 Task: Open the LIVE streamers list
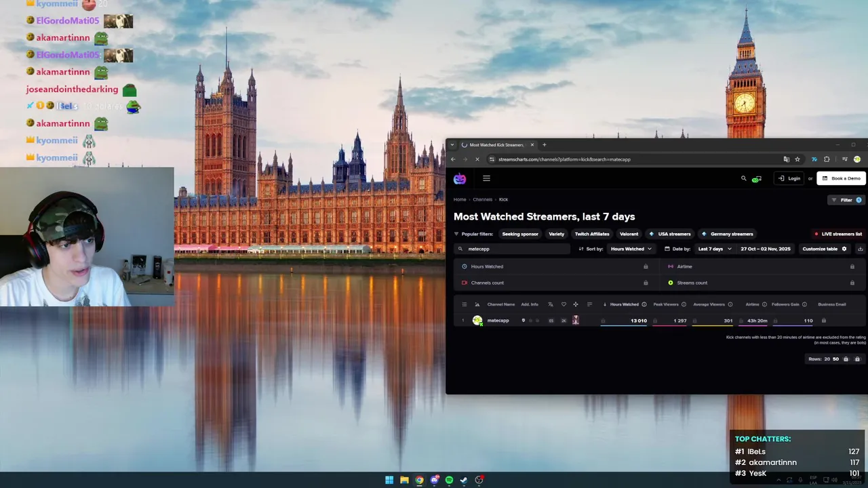(838, 234)
